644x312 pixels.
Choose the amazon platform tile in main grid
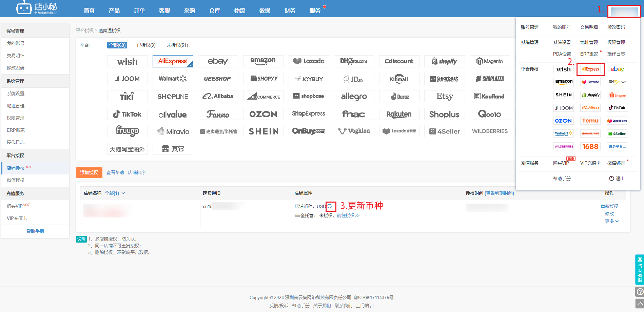[263, 61]
